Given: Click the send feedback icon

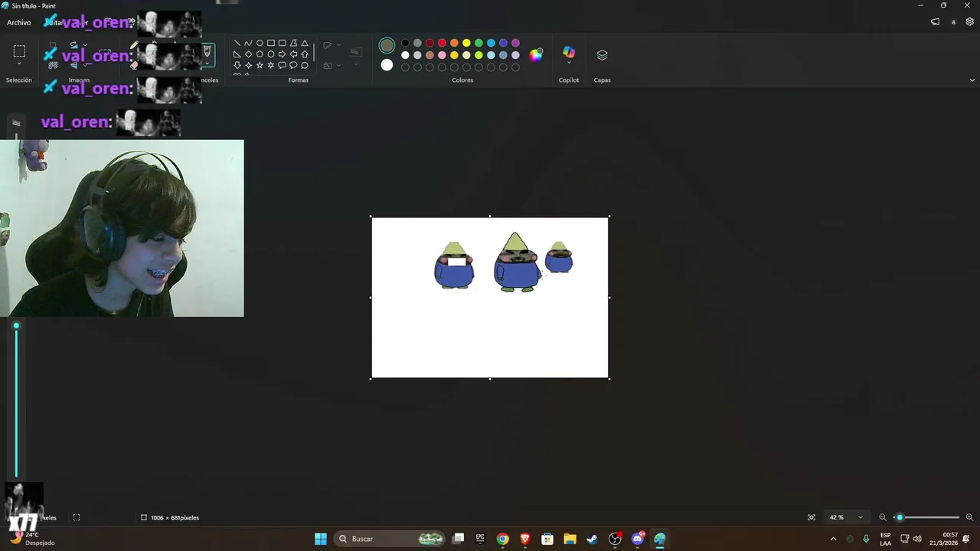Looking at the screenshot, I should (x=935, y=22).
